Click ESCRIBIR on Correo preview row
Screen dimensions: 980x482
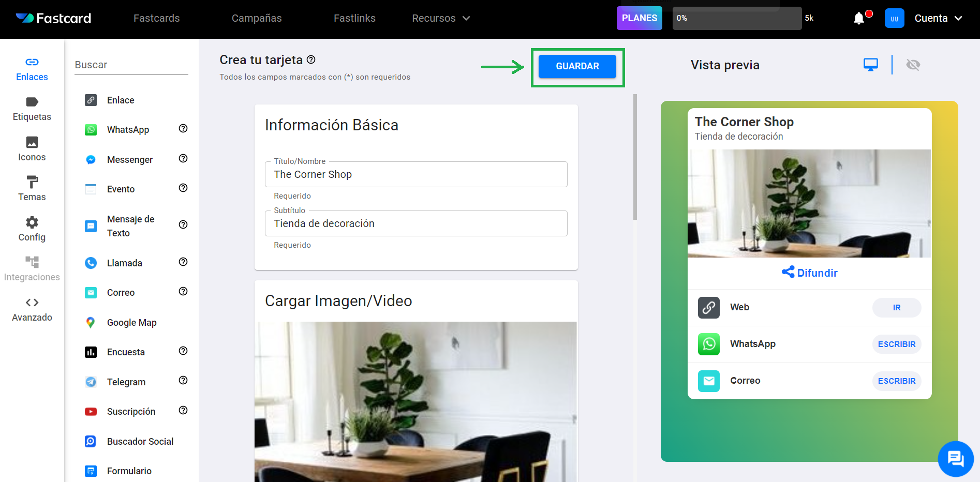coord(897,381)
